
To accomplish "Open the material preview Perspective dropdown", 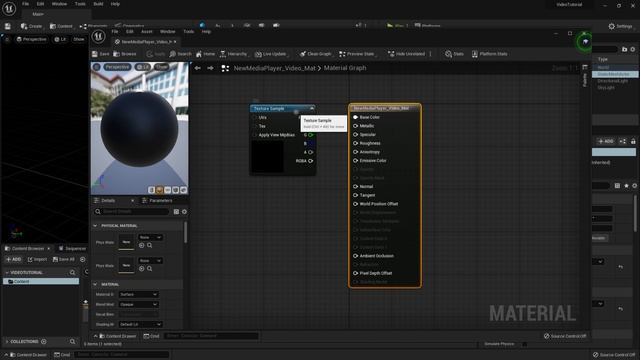I will 117,67.
